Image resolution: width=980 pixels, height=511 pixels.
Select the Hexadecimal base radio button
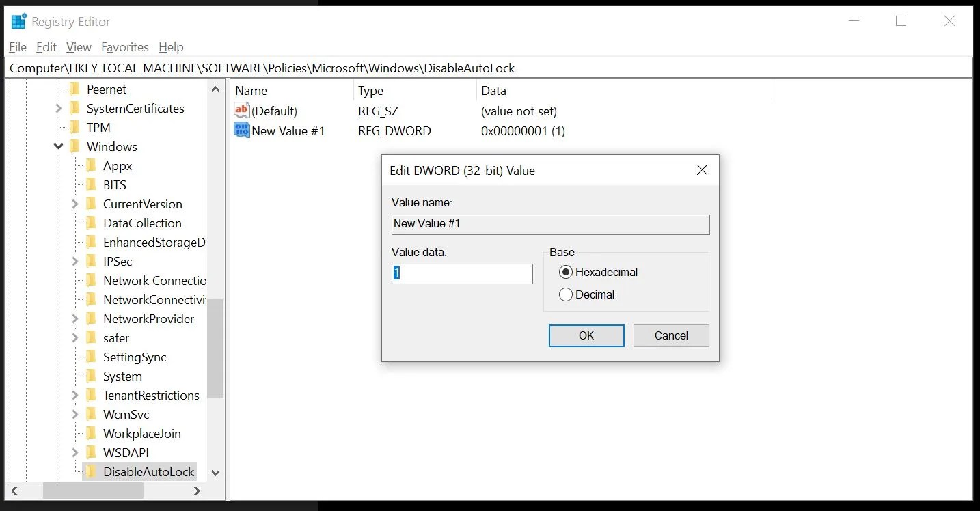[x=566, y=272]
